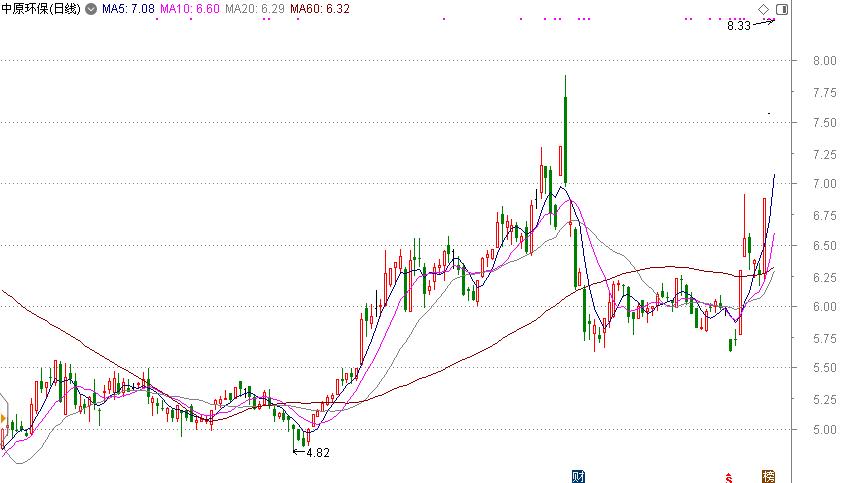Image resolution: width=841 pixels, height=483 pixels.
Task: Click the 6.00 price axis label
Action: (x=824, y=307)
